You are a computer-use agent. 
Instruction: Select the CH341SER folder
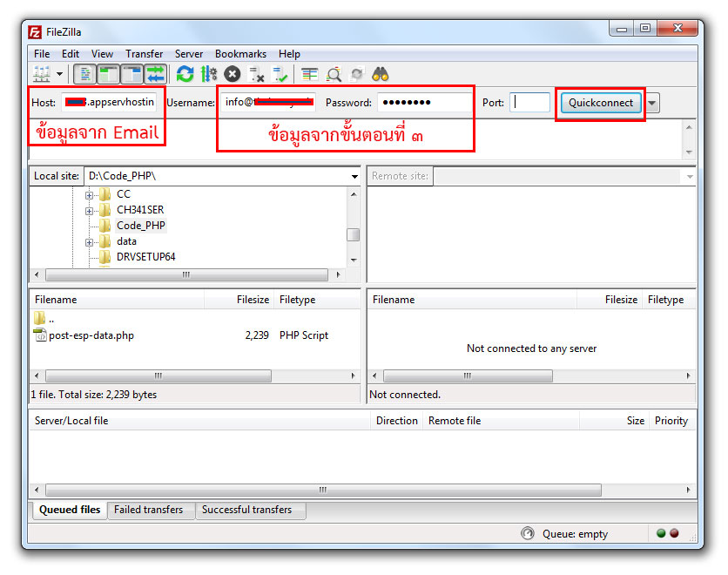[140, 210]
